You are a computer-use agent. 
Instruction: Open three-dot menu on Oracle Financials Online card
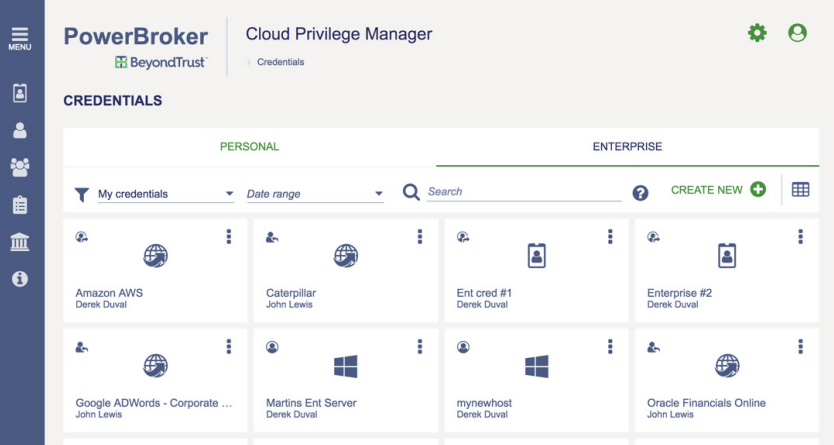(800, 347)
